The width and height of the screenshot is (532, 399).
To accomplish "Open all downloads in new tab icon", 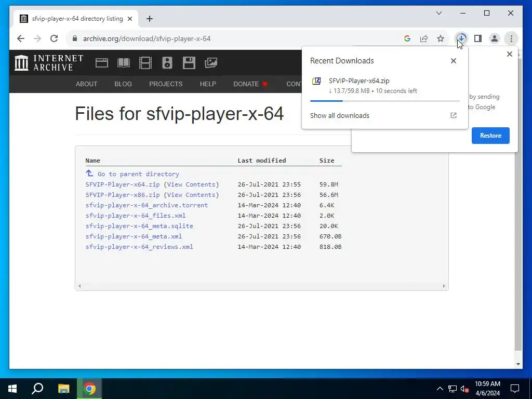I will tap(453, 115).
